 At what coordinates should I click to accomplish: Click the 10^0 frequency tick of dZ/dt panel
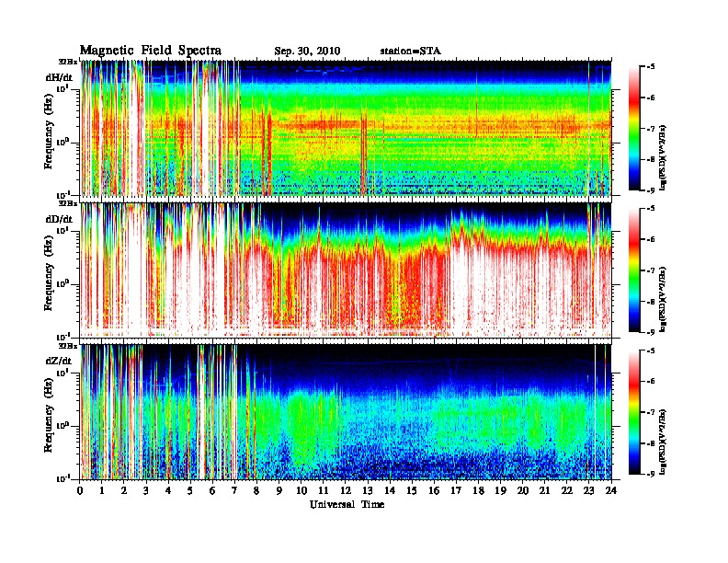63,425
